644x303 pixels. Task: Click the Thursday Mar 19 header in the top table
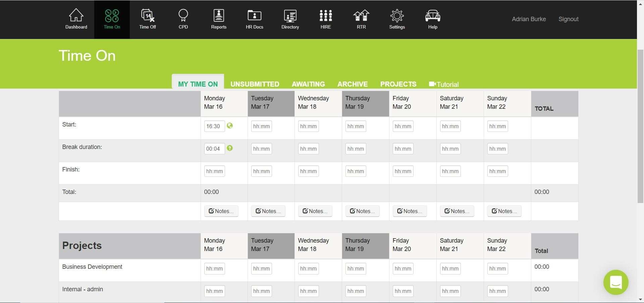click(x=366, y=104)
